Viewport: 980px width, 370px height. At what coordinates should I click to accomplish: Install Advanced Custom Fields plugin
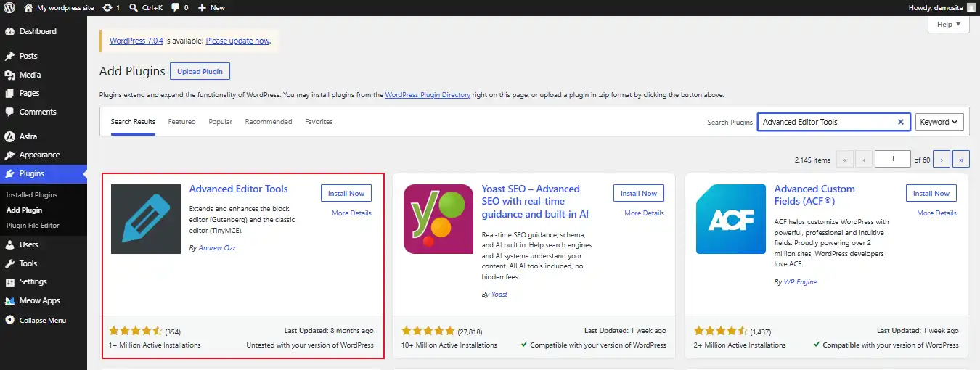(x=931, y=193)
